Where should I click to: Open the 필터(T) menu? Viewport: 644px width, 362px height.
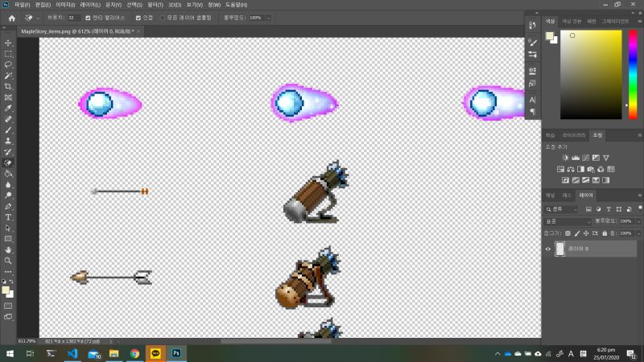[155, 5]
